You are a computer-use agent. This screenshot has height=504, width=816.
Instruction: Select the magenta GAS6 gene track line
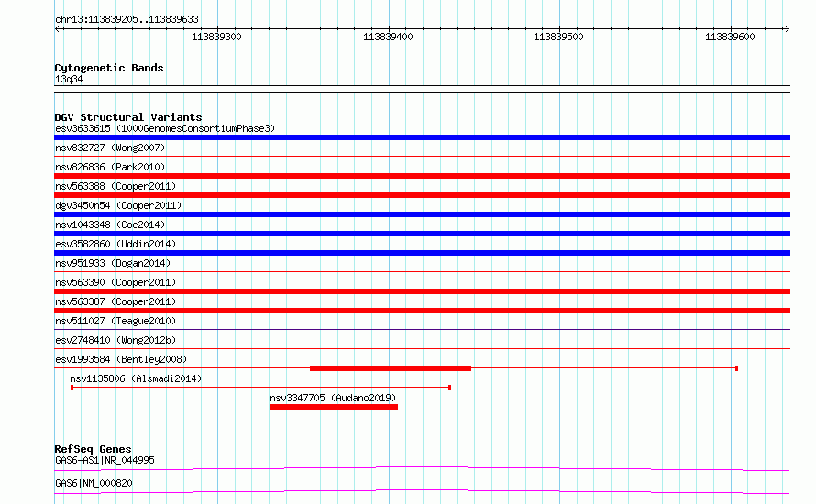click(x=422, y=491)
